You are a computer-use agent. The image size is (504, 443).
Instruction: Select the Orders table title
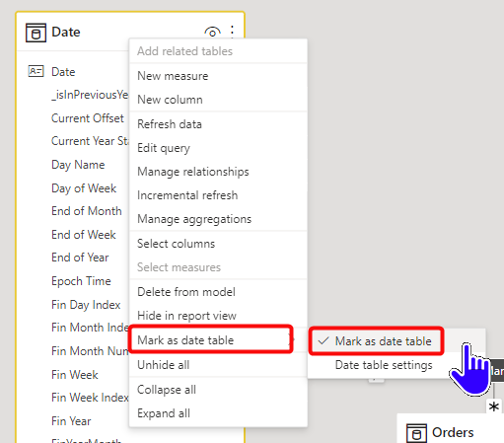453,432
